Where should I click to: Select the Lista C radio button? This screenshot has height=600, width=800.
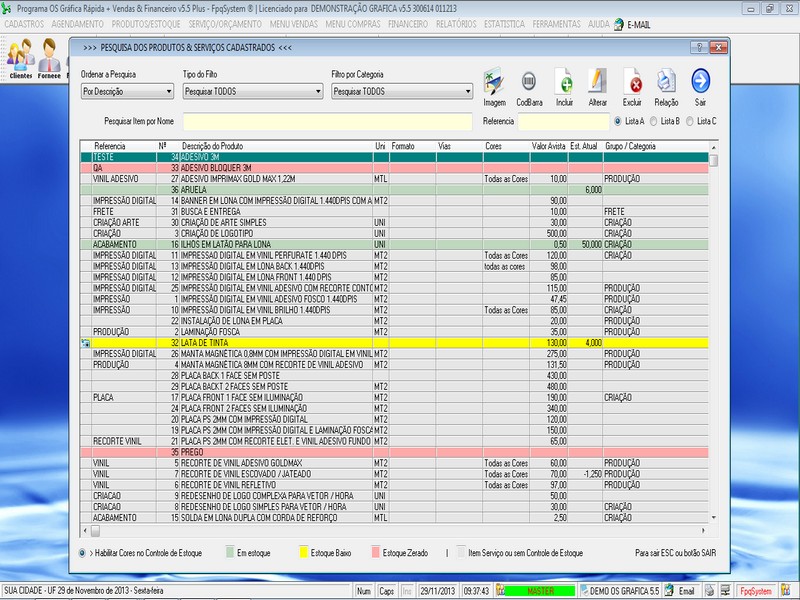click(x=691, y=121)
